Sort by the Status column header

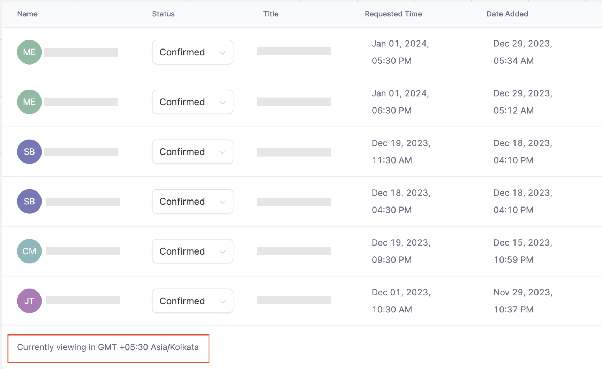(163, 14)
